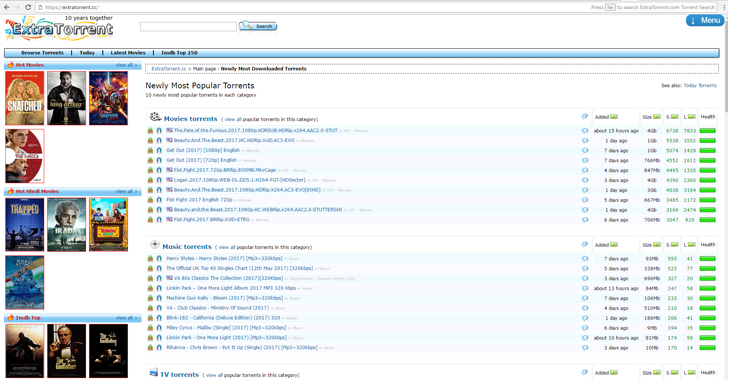Sort Movies torrents by leechers L icon

pyautogui.click(x=692, y=117)
